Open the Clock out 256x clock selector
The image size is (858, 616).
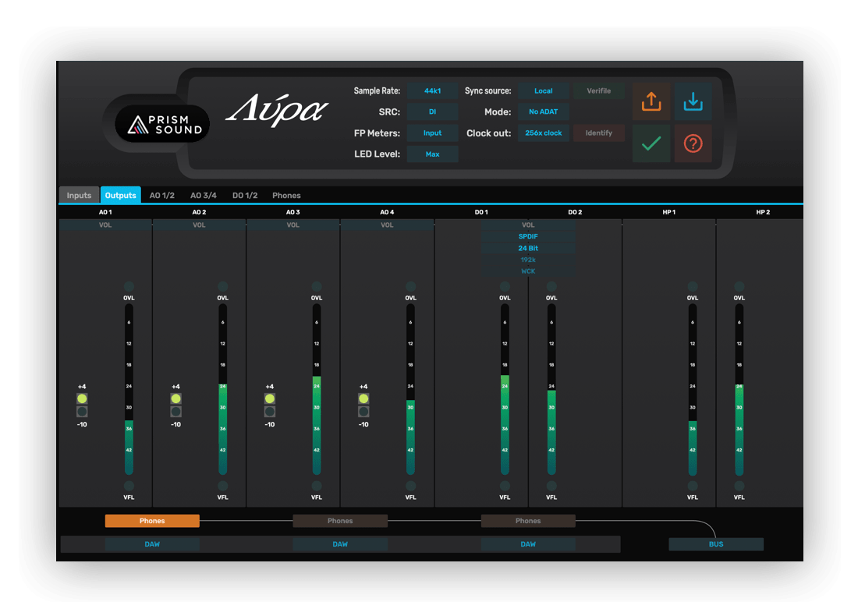tap(543, 133)
